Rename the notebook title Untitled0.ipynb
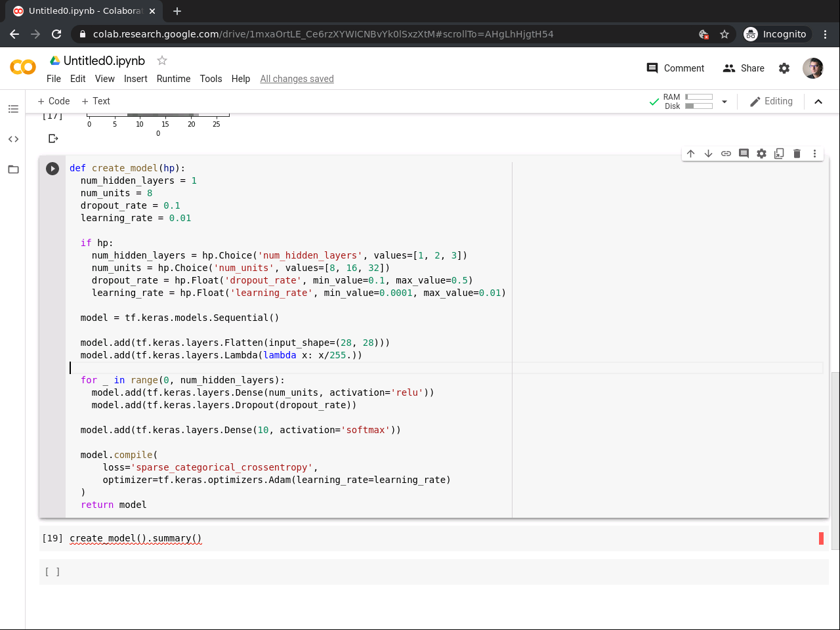Screen dimensions: 840x630 pyautogui.click(x=104, y=60)
